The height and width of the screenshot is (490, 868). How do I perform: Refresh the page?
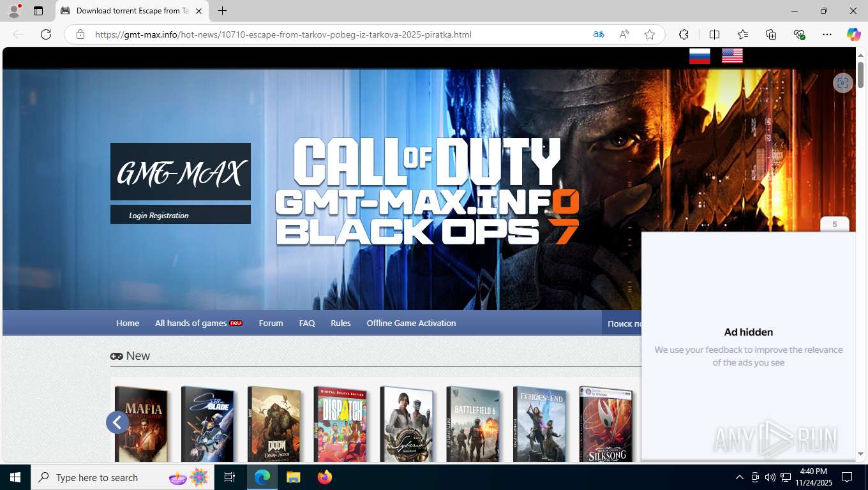pos(46,34)
